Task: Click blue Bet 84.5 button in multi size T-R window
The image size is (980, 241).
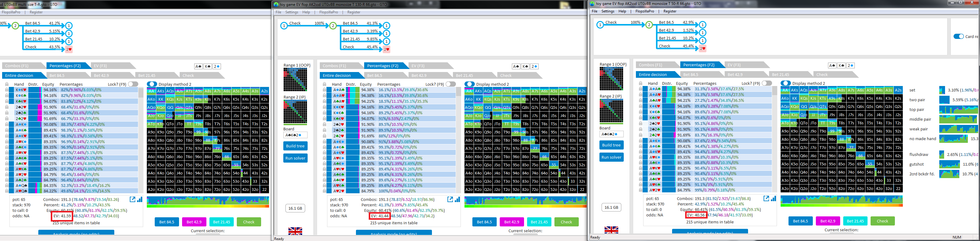Action: [x=167, y=222]
